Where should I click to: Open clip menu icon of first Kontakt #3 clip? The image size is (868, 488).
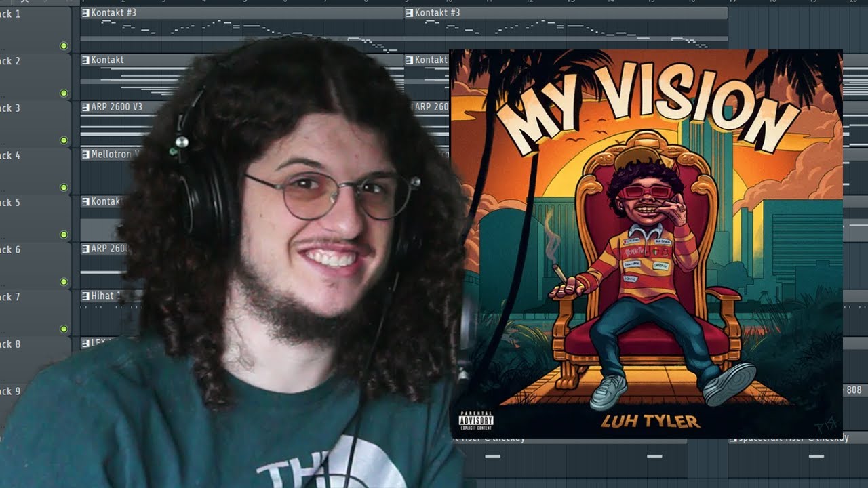click(x=85, y=13)
